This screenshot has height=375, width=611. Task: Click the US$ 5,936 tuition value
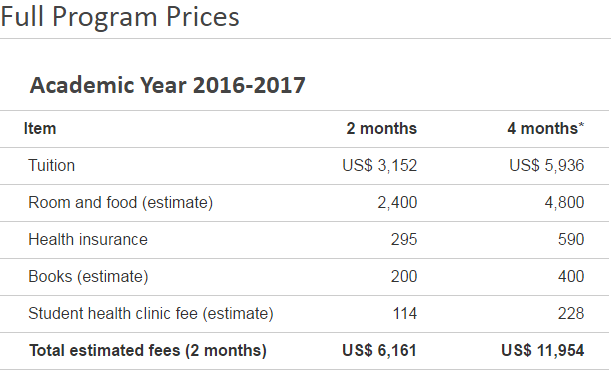pos(547,166)
